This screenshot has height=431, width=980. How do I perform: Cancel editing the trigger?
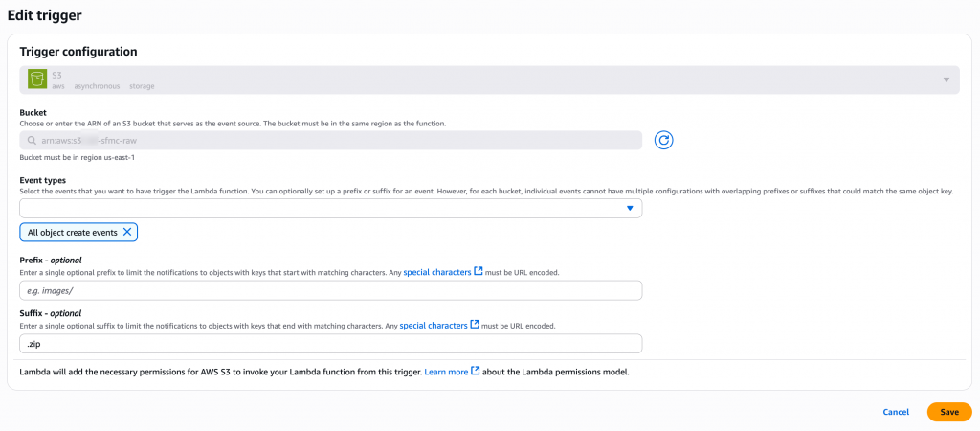[896, 412]
